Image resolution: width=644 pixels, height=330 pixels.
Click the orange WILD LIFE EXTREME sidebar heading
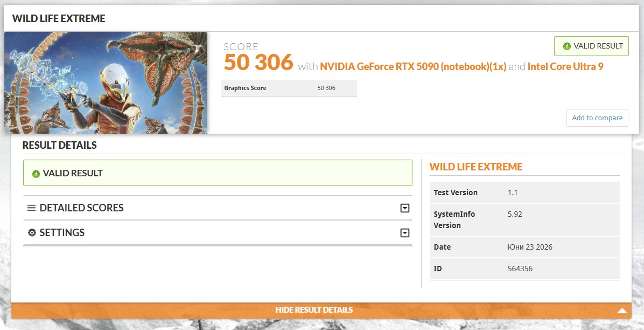pos(476,167)
